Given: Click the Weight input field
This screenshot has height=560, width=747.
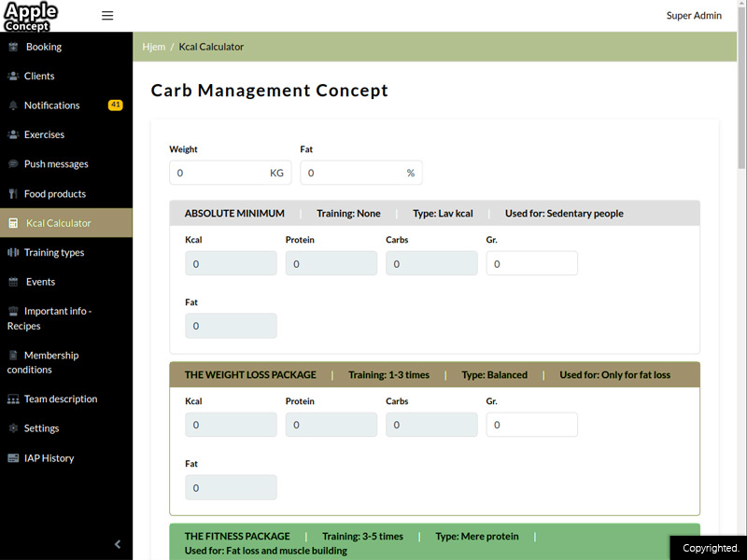Looking at the screenshot, I should (x=219, y=173).
